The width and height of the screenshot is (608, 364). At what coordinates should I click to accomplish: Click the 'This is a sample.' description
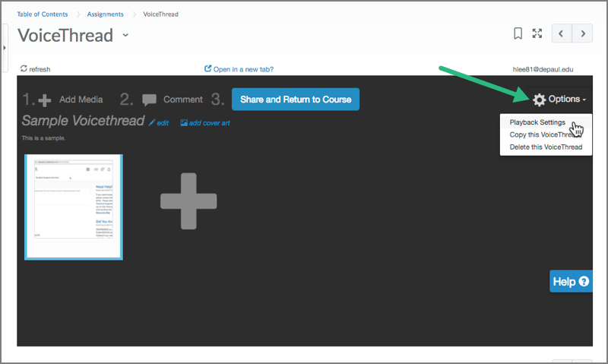click(43, 138)
